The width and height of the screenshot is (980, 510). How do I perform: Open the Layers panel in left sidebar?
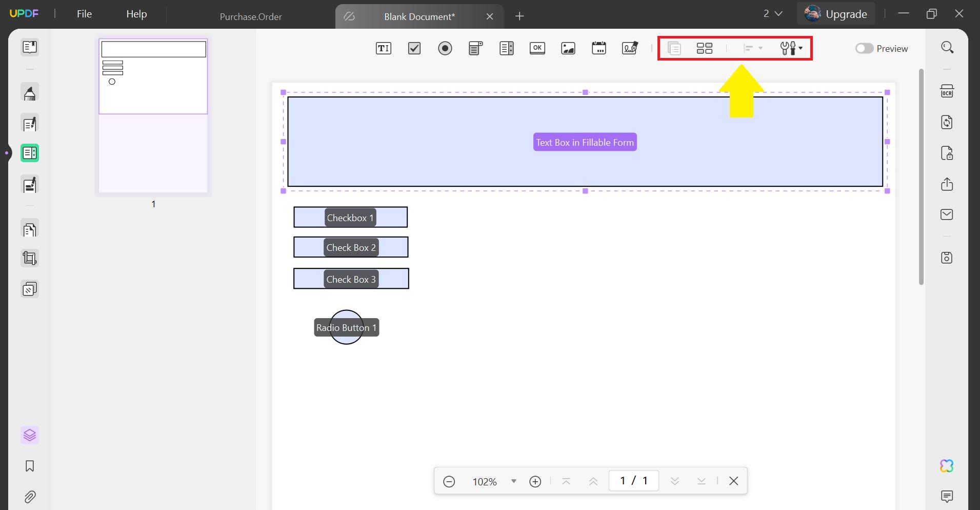pos(29,435)
